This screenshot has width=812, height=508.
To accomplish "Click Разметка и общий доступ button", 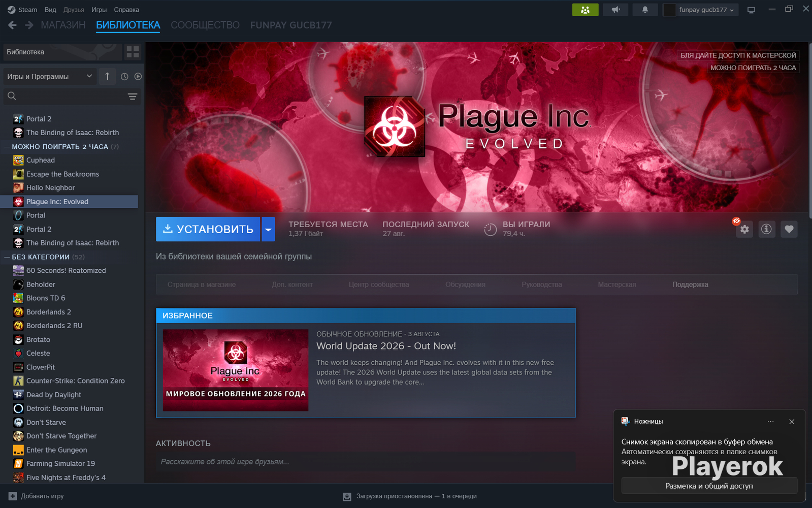I will pos(709,486).
